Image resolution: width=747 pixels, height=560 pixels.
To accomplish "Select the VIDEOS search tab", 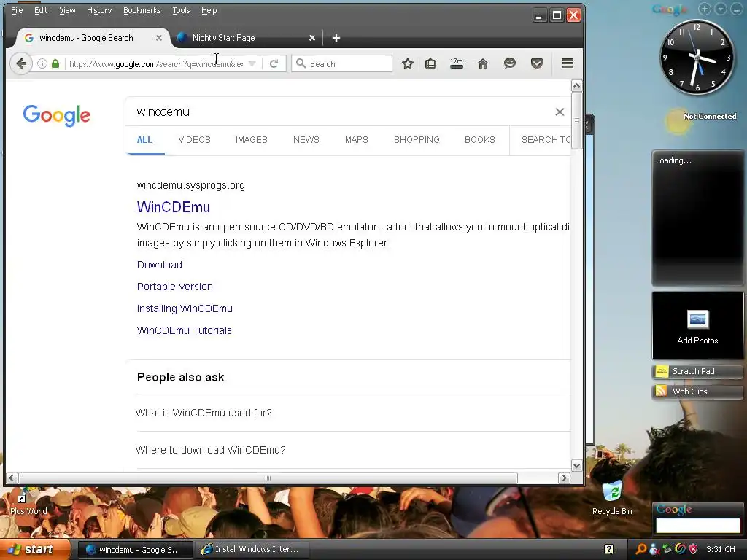I will [194, 139].
